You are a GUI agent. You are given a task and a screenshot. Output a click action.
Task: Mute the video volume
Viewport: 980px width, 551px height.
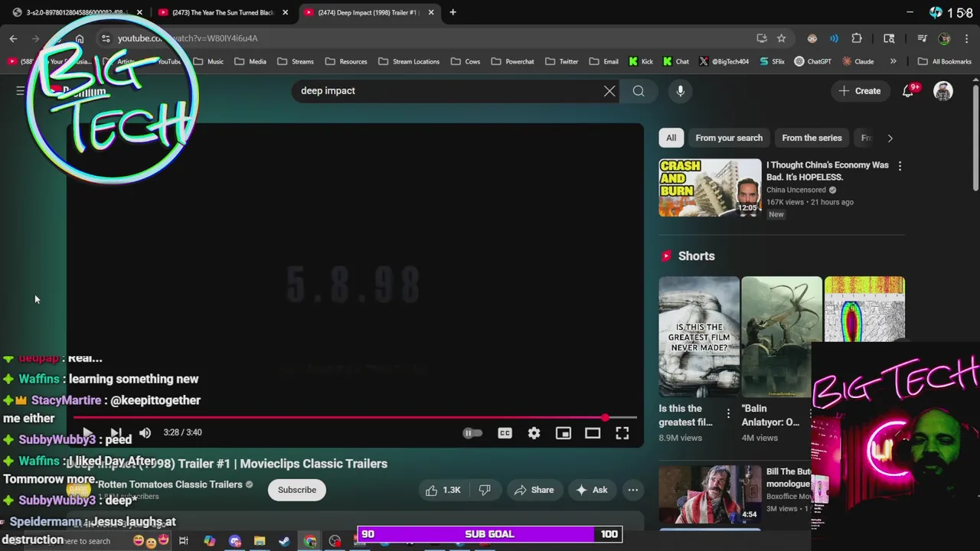145,432
